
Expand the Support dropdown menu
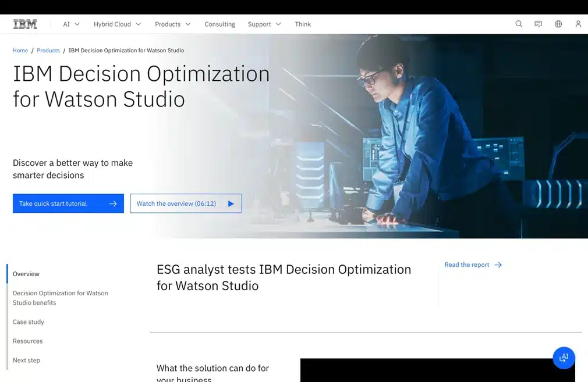click(x=264, y=24)
